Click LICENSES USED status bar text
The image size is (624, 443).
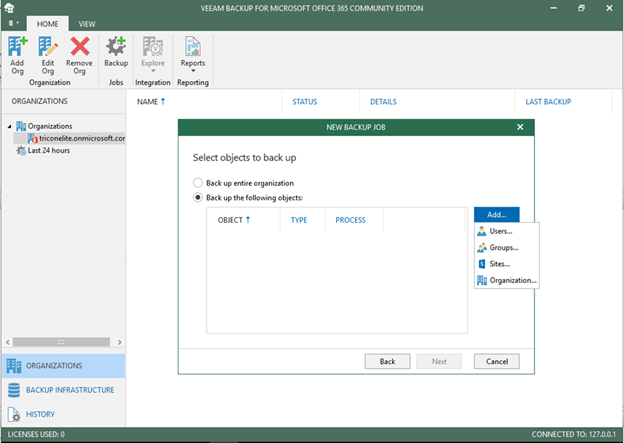(x=36, y=434)
